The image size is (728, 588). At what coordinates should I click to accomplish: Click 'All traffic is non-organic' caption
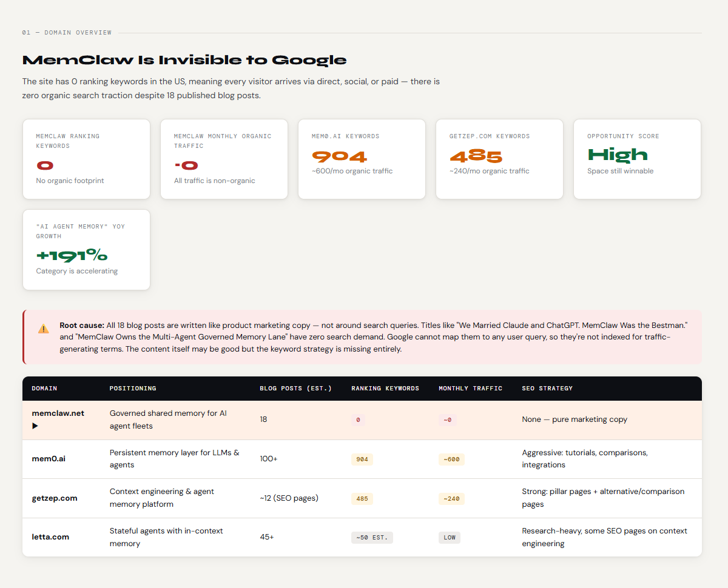pyautogui.click(x=214, y=181)
